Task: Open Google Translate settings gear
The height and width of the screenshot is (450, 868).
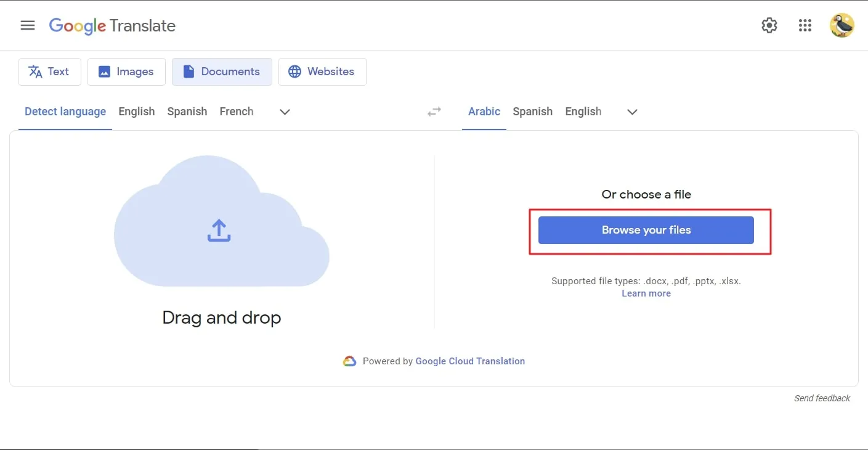Action: coord(769,25)
